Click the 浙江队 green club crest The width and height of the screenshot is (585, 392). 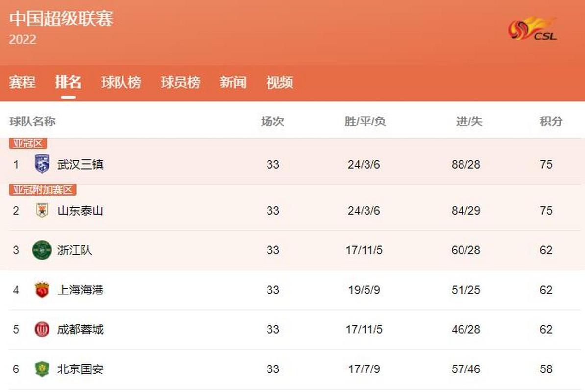coord(42,250)
